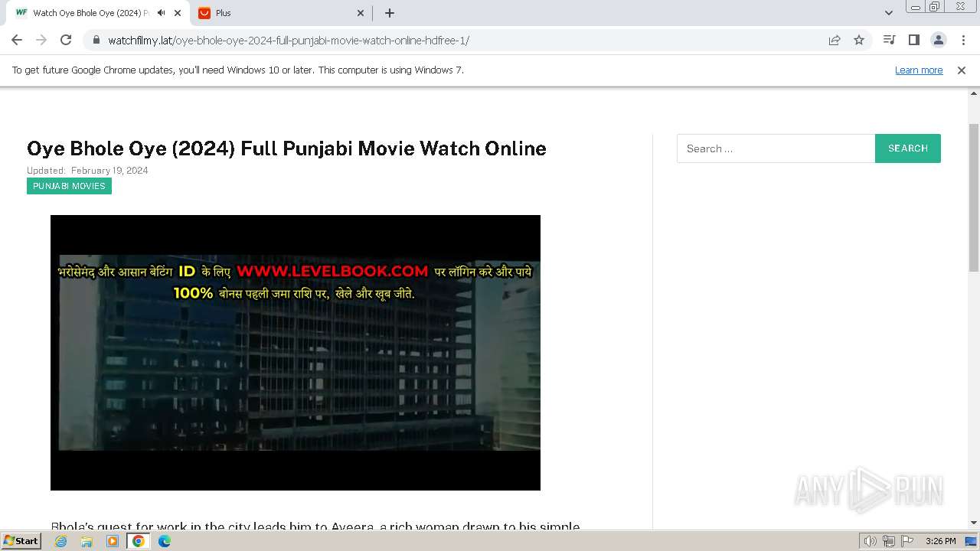Open Chrome profile avatar menu
This screenshot has height=551, width=980.
pos(938,40)
